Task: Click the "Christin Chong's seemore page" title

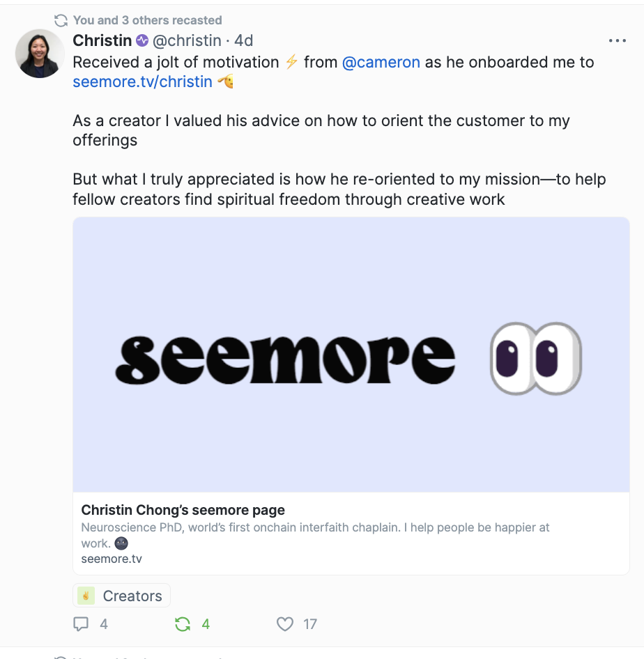Action: click(183, 510)
